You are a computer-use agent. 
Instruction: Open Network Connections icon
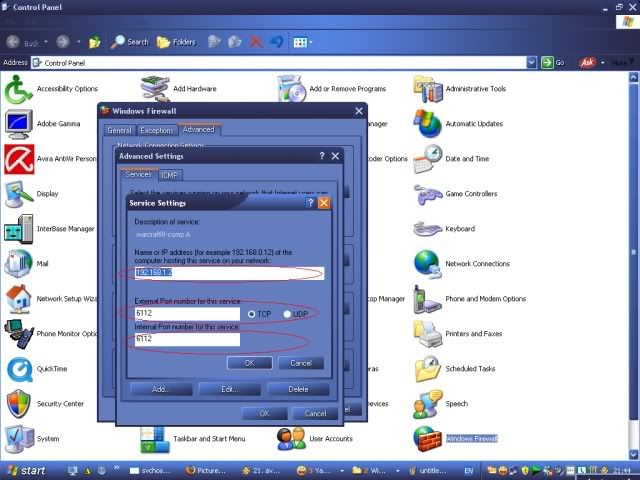tap(428, 264)
